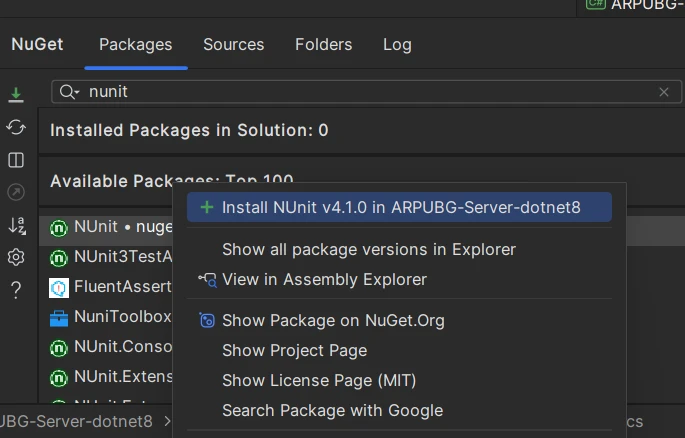Click the Refresh packages icon
685x438 pixels.
point(16,127)
